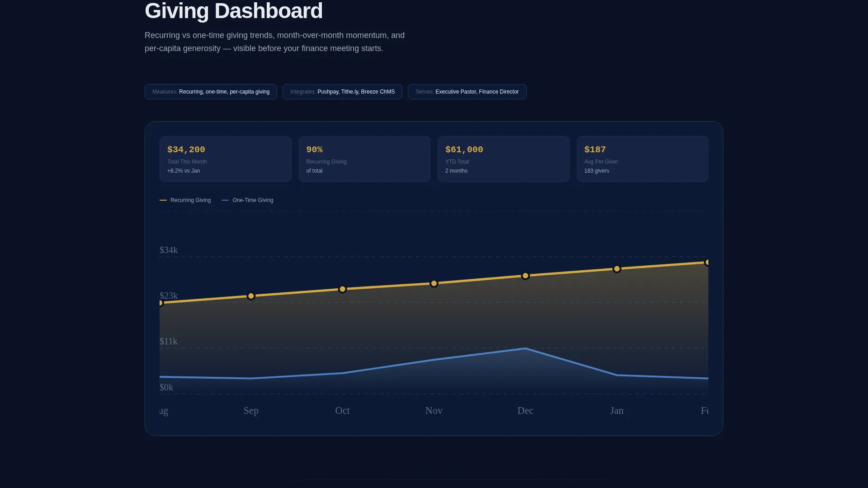Click the Dec peak of the One-Time Giving line

[x=525, y=348]
